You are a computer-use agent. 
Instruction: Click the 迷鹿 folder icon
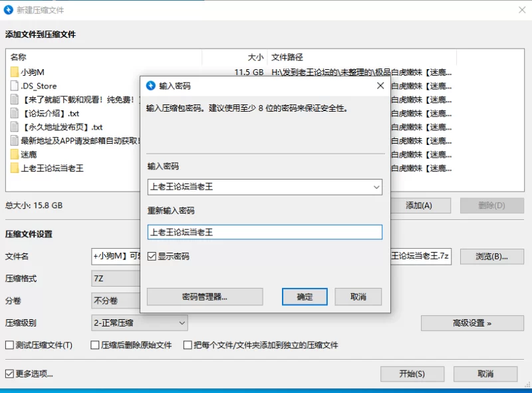point(14,154)
